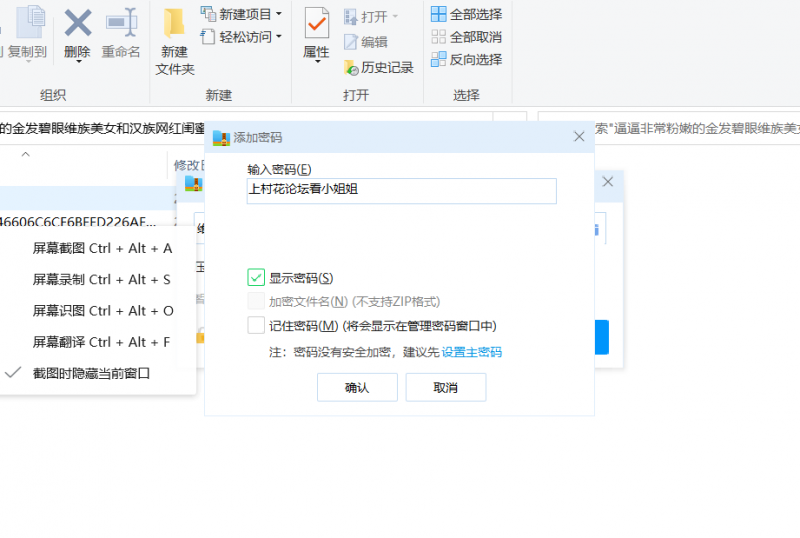This screenshot has width=800, height=538.
Task: Open the 设置主密码 link
Action: [x=471, y=352]
